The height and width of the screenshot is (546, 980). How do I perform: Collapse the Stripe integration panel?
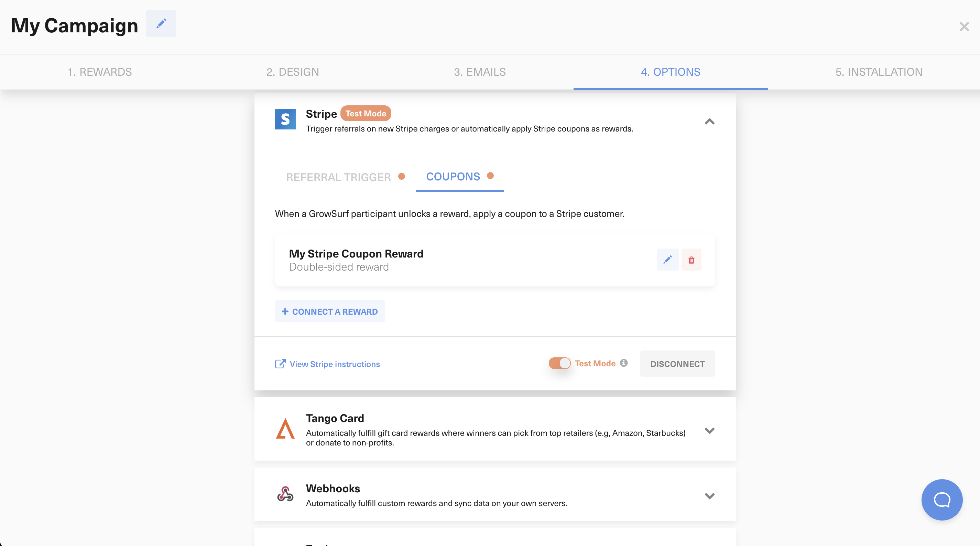tap(709, 120)
